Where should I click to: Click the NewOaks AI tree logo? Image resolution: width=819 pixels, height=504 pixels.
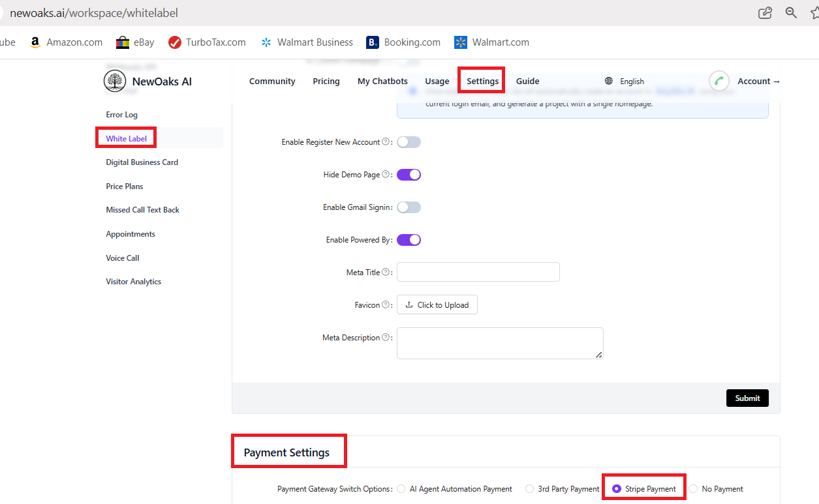[115, 82]
